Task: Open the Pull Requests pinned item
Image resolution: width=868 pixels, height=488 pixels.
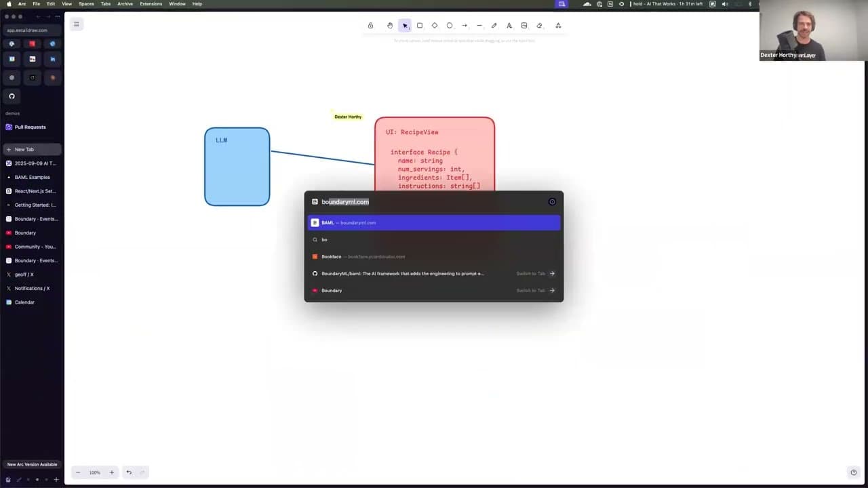Action: (x=32, y=127)
